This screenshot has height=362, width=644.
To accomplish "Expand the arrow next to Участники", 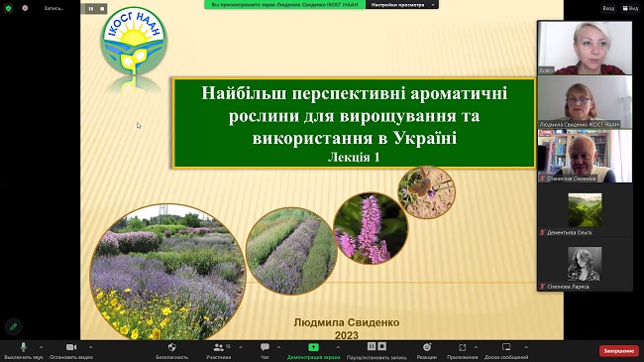I will 241,347.
